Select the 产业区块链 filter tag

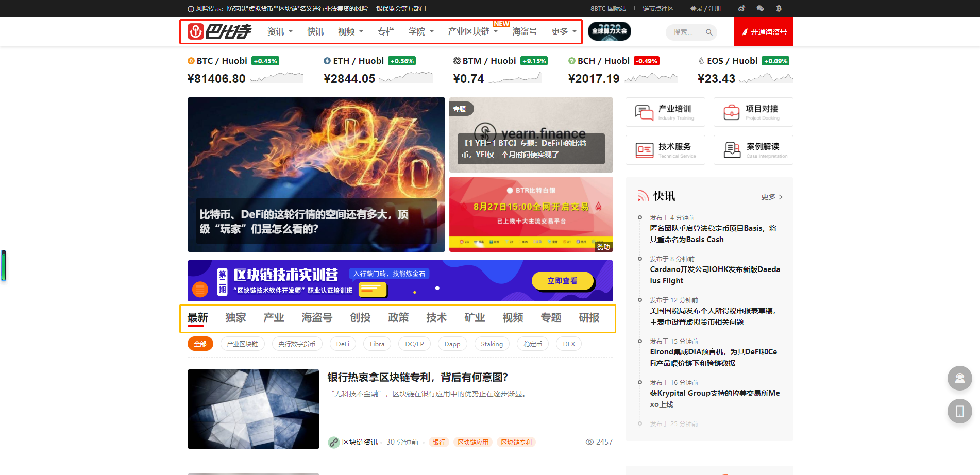point(243,344)
